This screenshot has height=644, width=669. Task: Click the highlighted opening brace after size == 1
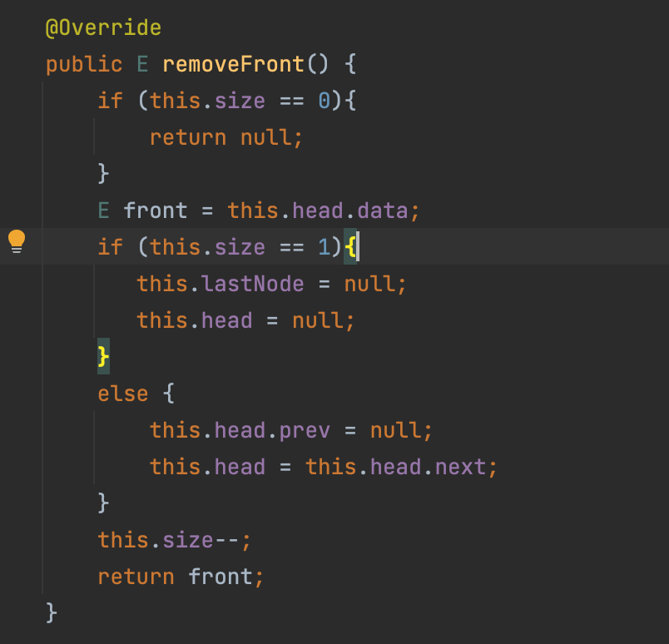[x=350, y=247]
